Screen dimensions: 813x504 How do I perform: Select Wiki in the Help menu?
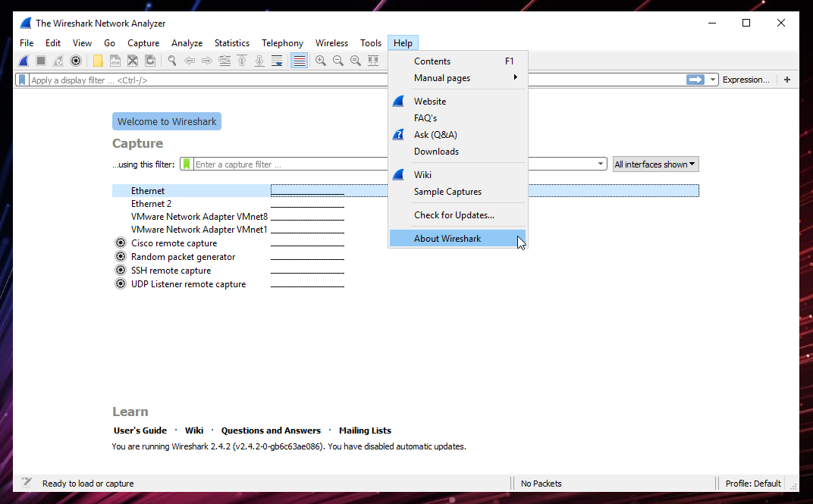(458, 174)
